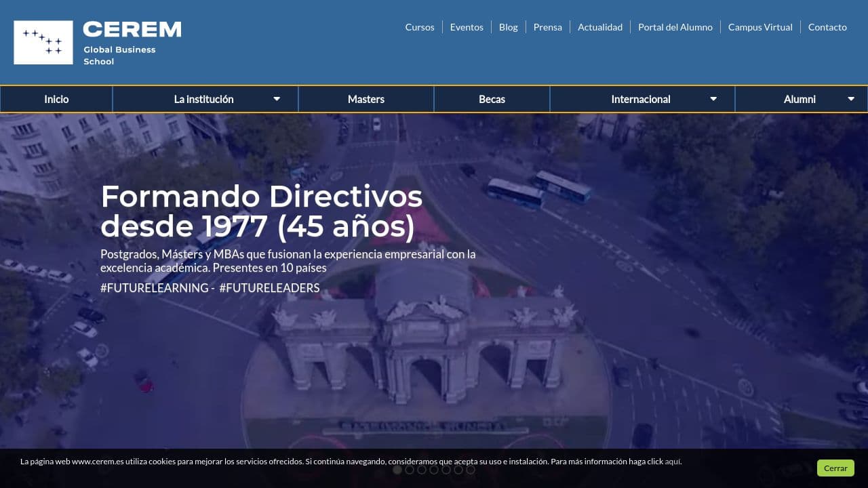Open the Becas menu item
Screen dimensions: 868x488
(492, 99)
